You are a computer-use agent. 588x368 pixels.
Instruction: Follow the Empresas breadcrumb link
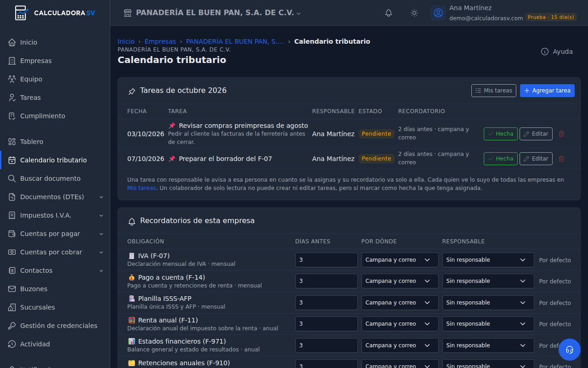160,41
